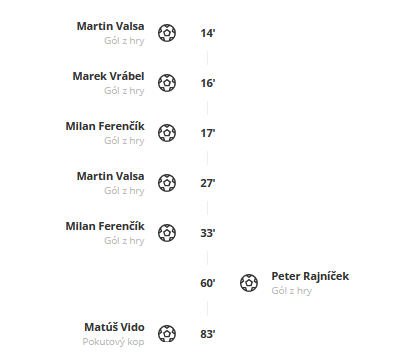Click goal ball icon at 17'
This screenshot has width=412, height=363.
pos(167,133)
